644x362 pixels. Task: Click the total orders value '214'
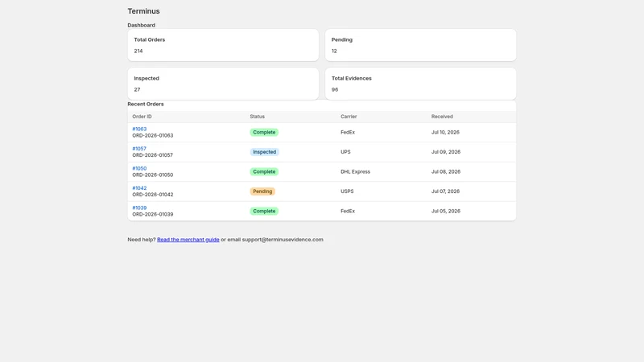tap(138, 51)
